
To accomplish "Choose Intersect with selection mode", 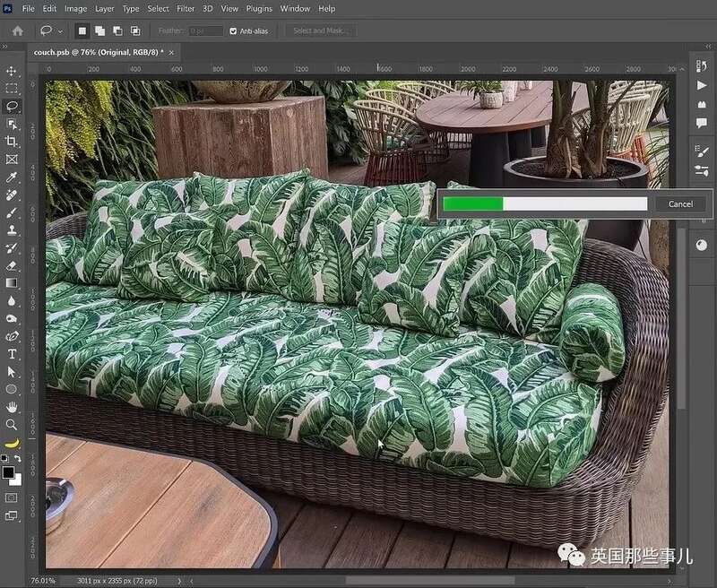I will pyautogui.click(x=135, y=31).
